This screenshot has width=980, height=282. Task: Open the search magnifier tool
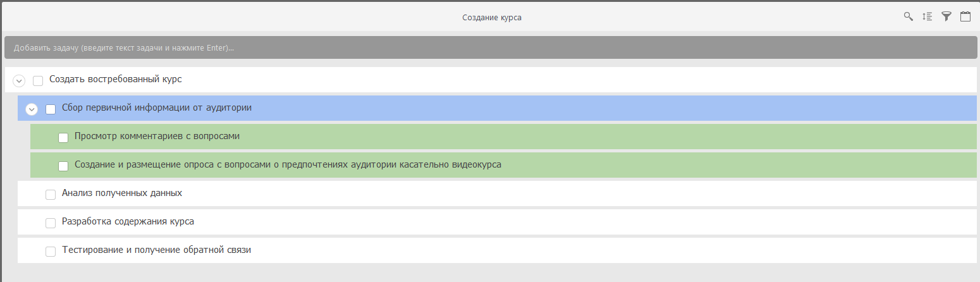tap(909, 16)
